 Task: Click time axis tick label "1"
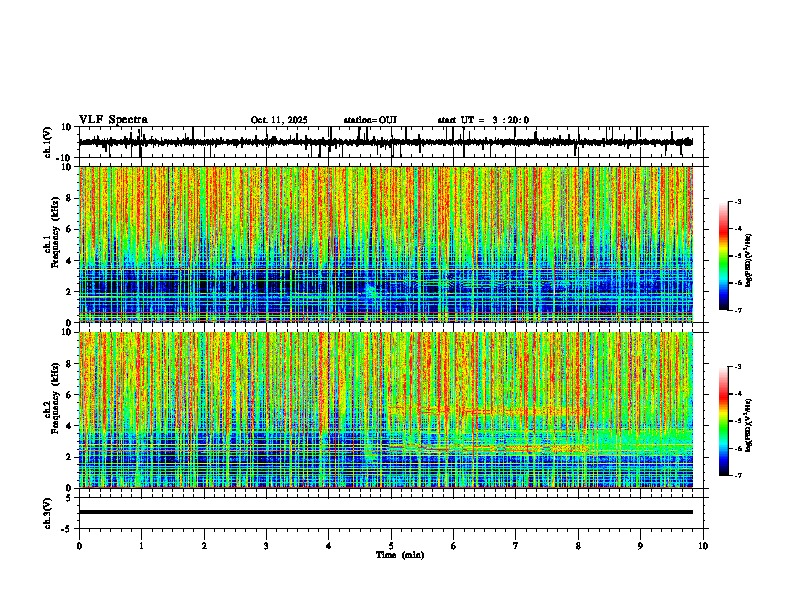141,546
